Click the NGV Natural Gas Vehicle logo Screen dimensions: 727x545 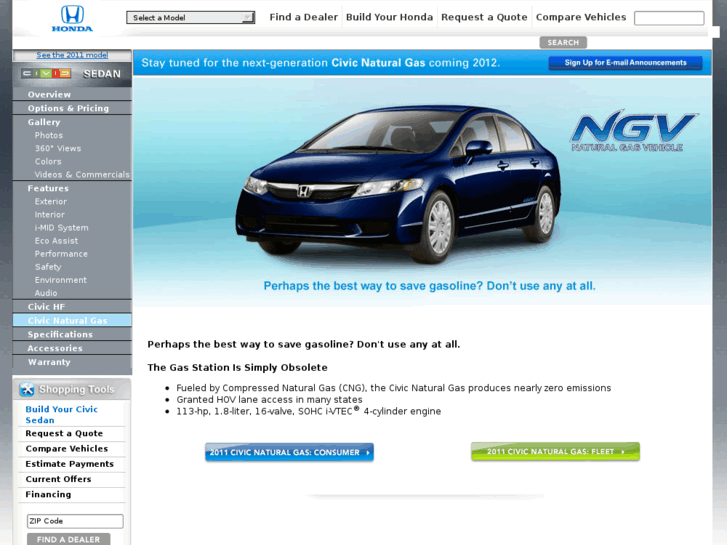click(x=633, y=131)
